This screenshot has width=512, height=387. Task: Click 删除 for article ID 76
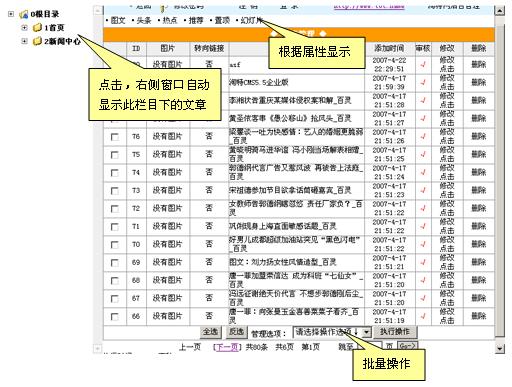479,136
